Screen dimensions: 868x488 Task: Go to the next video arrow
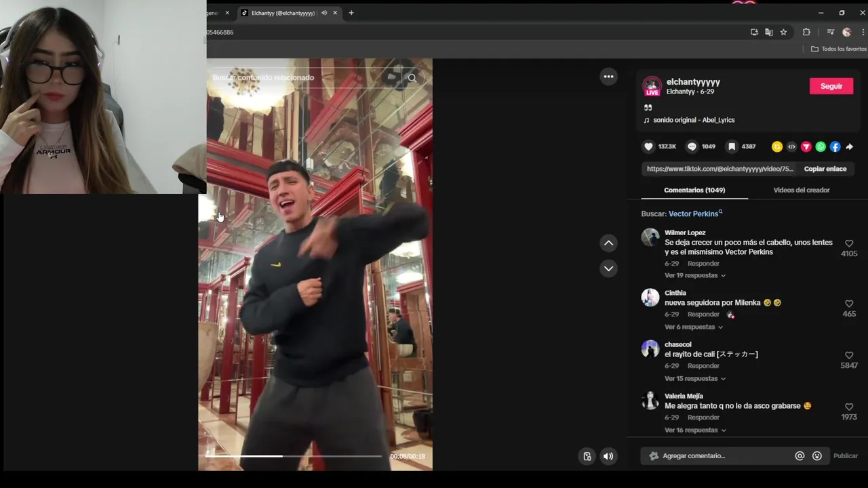pos(608,268)
